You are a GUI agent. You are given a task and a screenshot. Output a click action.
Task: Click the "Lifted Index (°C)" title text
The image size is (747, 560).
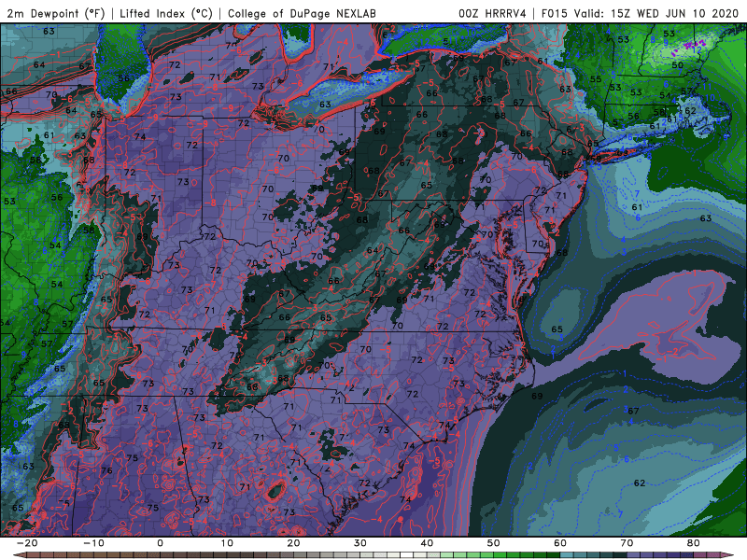point(166,13)
